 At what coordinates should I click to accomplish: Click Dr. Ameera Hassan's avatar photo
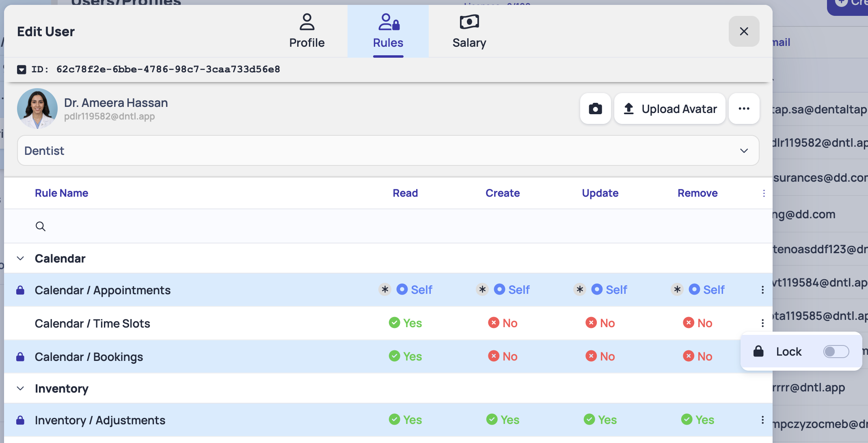click(37, 109)
